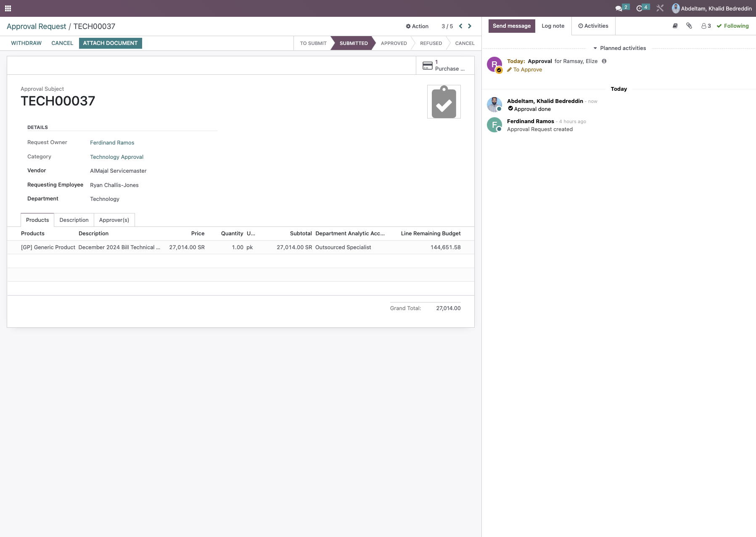
Task: Open Approval Request breadcrumb link
Action: click(x=37, y=26)
